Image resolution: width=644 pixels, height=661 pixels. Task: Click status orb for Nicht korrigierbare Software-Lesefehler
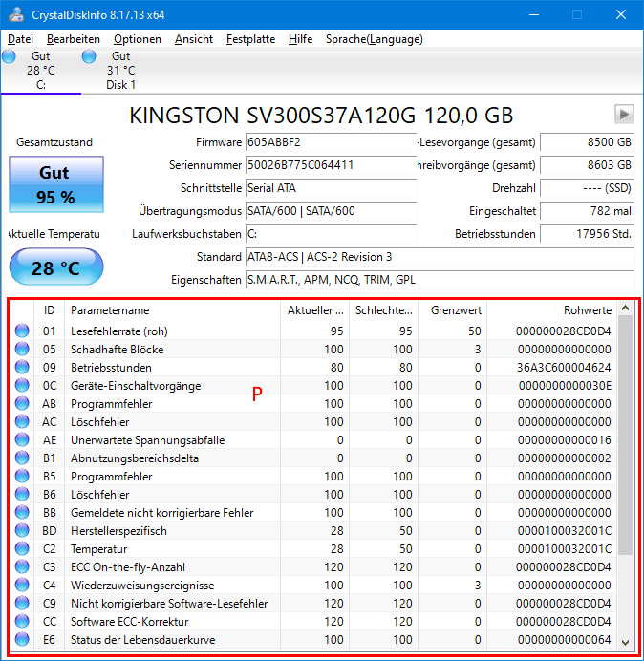(22, 603)
